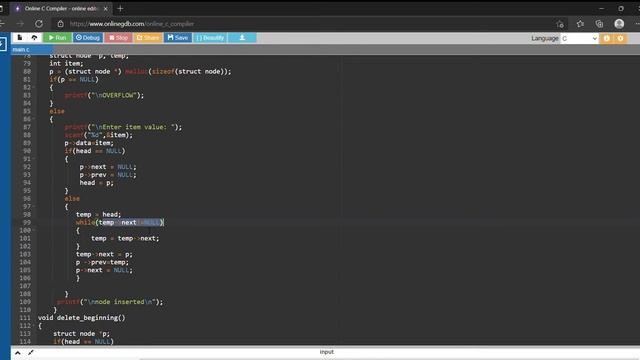
Task: Open browser settings and more menu
Action: coord(637,24)
